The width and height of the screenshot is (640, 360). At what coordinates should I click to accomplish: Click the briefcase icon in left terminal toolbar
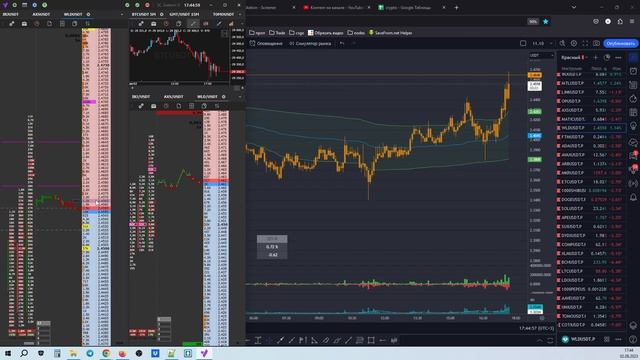[24, 24]
